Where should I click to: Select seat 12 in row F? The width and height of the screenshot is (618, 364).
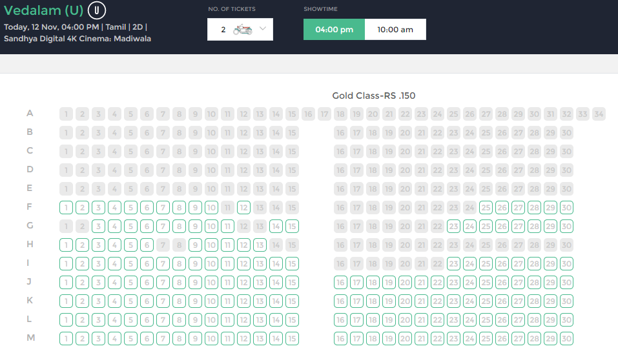pos(243,208)
